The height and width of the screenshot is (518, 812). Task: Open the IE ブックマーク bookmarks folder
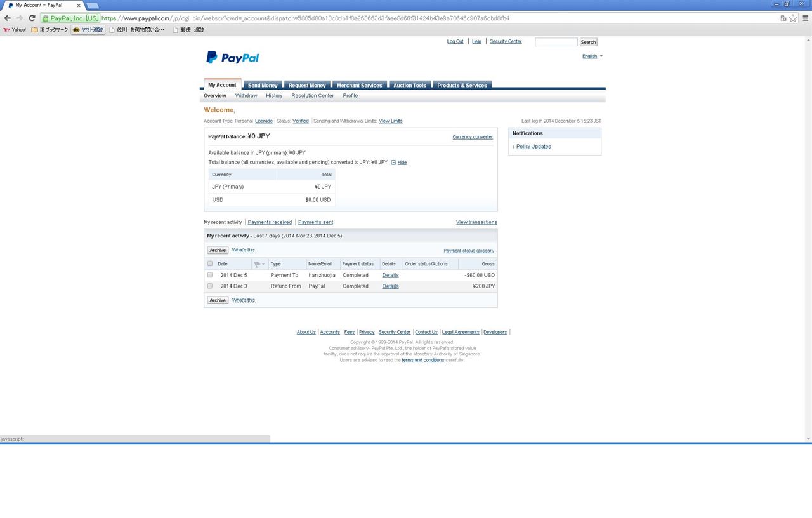point(49,30)
